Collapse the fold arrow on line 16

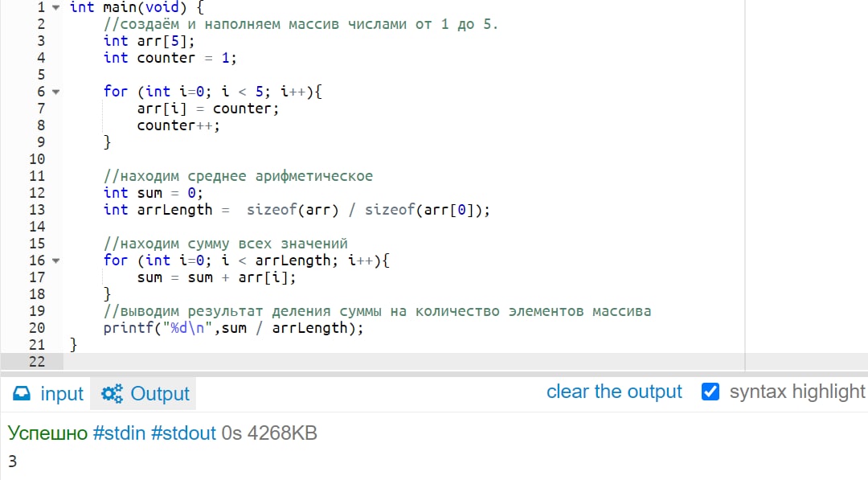pyautogui.click(x=56, y=261)
